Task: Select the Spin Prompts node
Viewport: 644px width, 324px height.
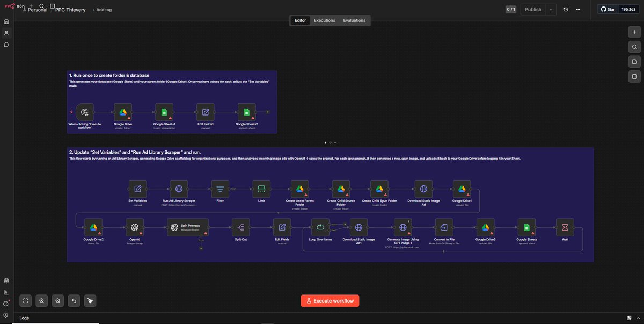Action: point(187,227)
